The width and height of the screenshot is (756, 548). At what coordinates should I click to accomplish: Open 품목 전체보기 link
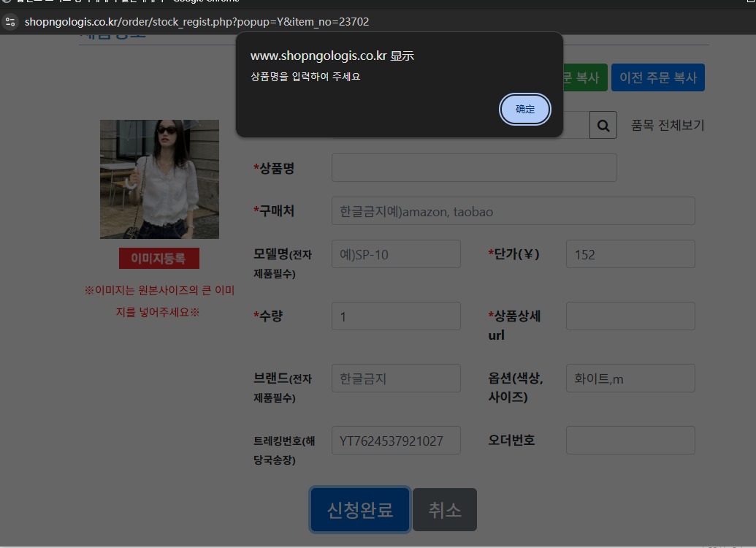pos(668,126)
